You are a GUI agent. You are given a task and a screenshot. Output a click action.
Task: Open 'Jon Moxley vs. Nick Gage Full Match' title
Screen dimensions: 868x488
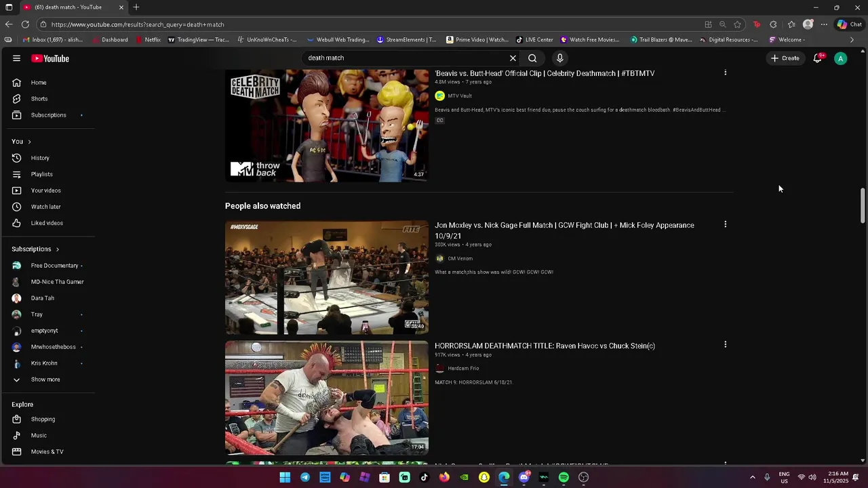(x=564, y=230)
